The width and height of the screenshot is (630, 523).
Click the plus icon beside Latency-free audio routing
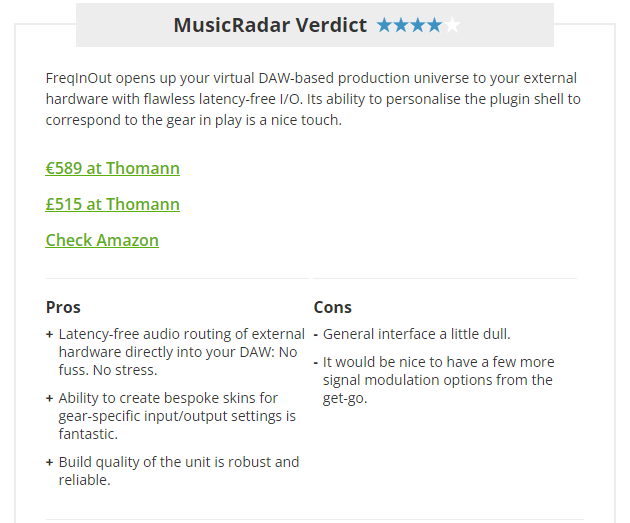[50, 334]
